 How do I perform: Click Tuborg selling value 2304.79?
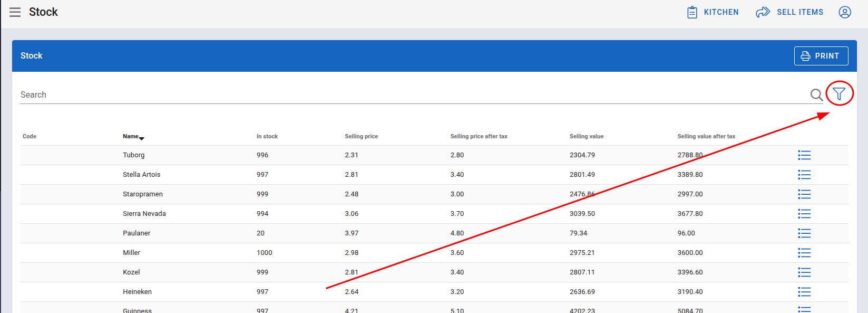tap(582, 155)
